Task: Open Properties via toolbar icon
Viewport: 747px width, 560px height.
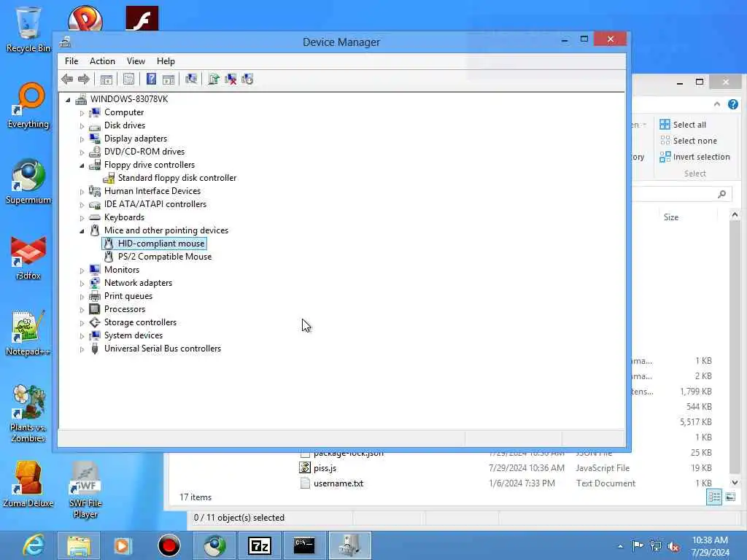Action: tap(128, 79)
